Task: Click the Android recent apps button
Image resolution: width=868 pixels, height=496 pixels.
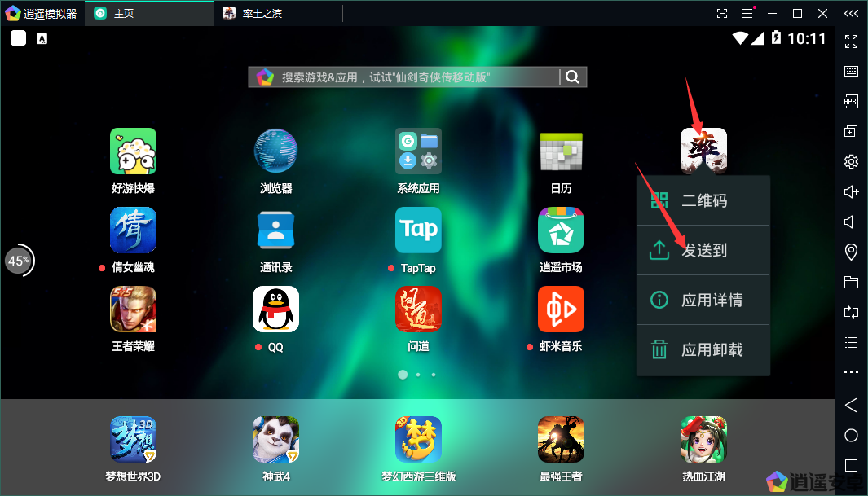Action: click(852, 465)
